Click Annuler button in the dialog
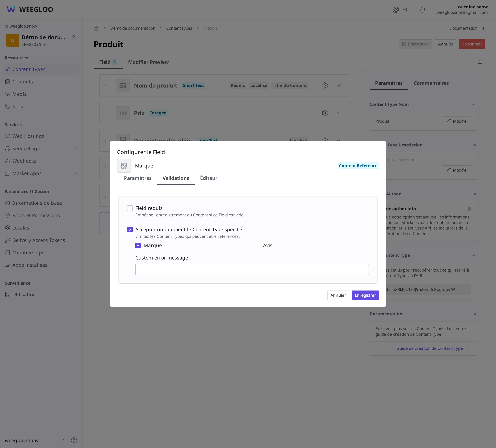 (338, 295)
